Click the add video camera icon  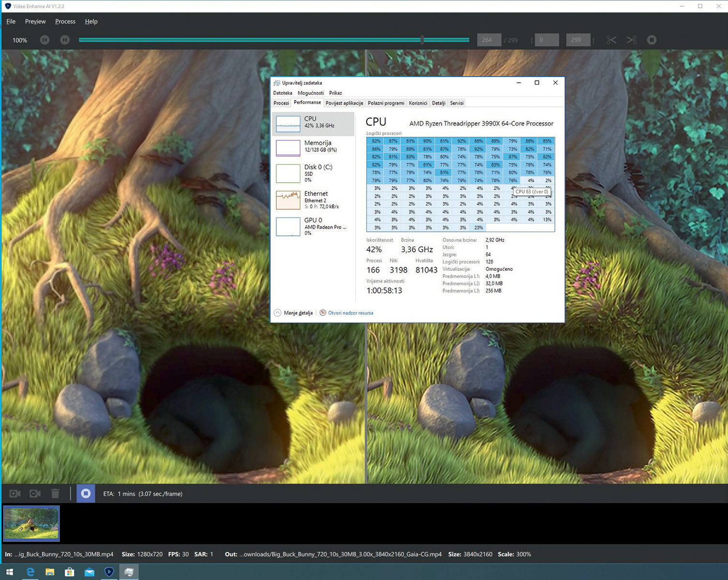click(x=15, y=493)
